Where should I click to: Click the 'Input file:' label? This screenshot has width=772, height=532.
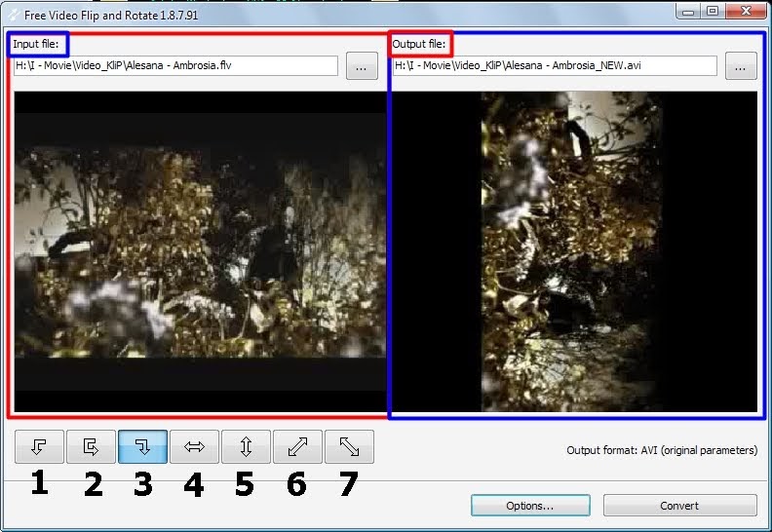pyautogui.click(x=35, y=44)
